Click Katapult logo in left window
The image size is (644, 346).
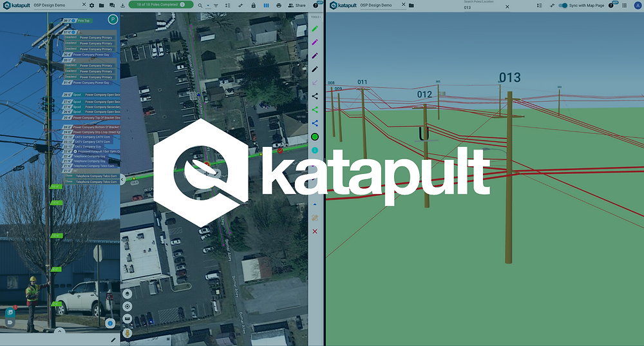tap(17, 5)
